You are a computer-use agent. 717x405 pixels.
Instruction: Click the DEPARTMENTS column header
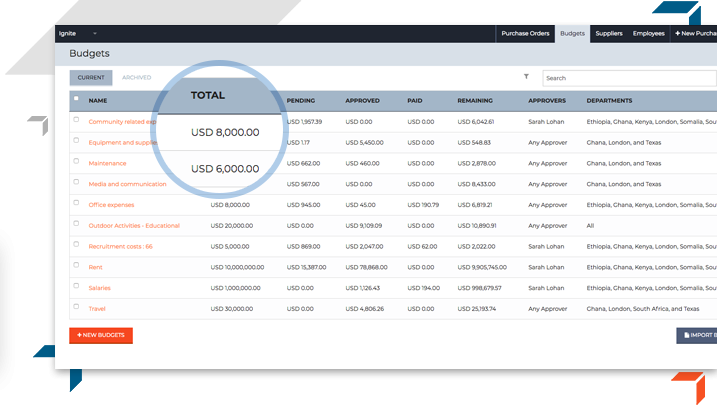[610, 101]
